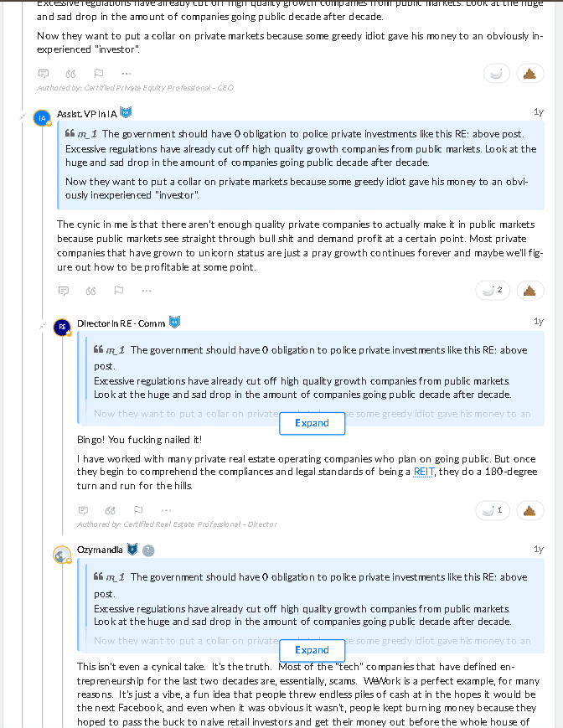Flag the Director in RE comment

(x=138, y=510)
